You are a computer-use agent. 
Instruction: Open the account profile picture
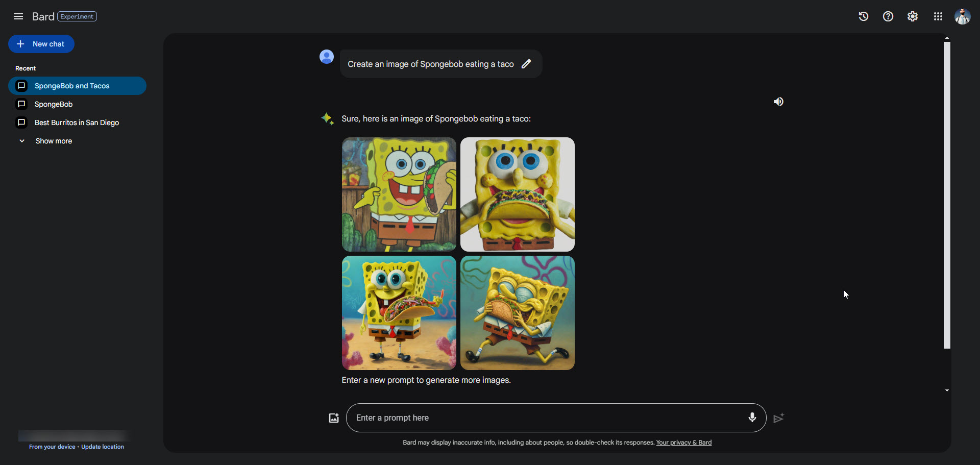tap(963, 16)
